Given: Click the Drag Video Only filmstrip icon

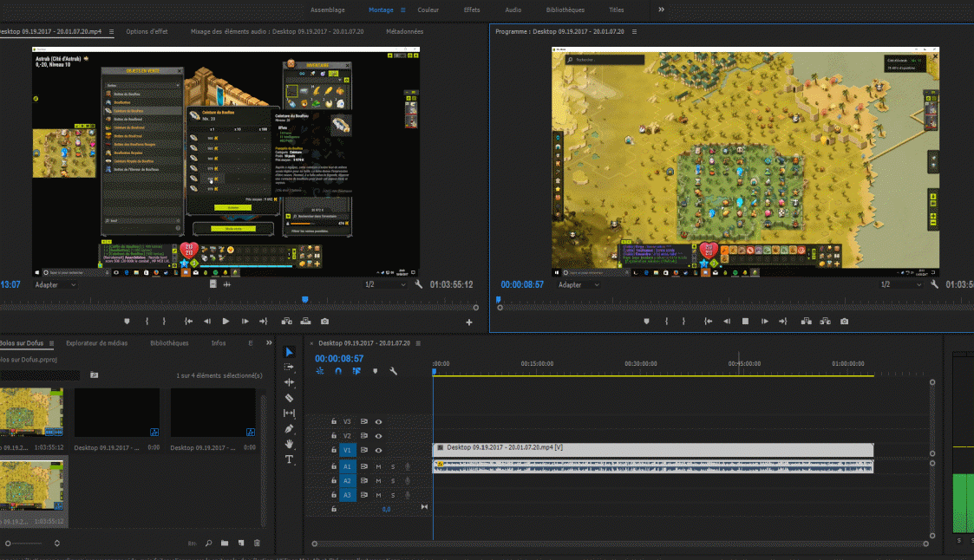Looking at the screenshot, I should click(213, 284).
